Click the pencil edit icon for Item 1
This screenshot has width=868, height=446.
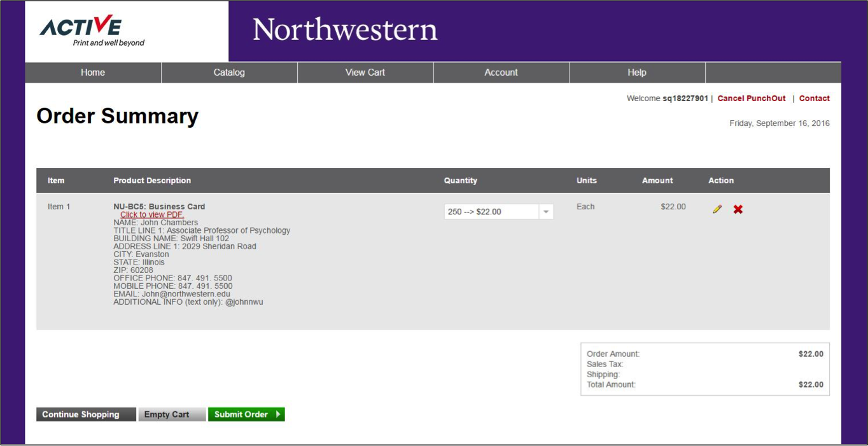click(x=717, y=209)
